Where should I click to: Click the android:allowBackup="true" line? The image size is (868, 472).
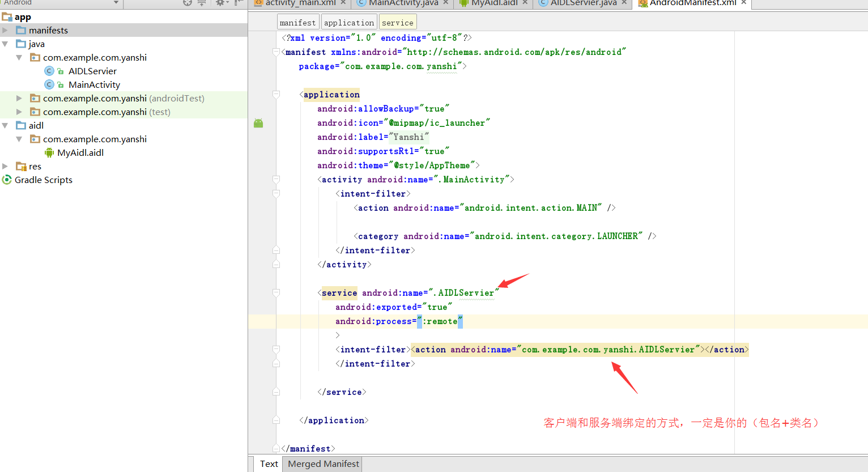[x=383, y=109]
